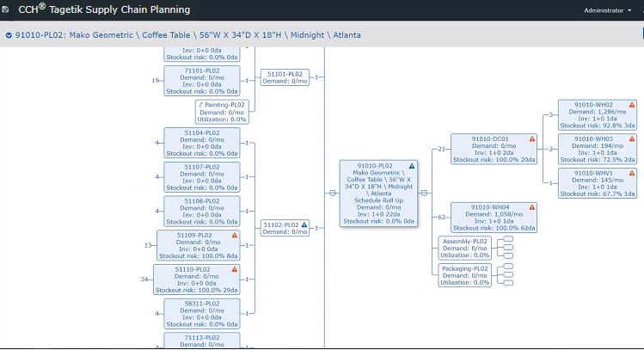Select the 91010-WH03 warehouse node
This screenshot has height=350, width=644.
[x=598, y=149]
